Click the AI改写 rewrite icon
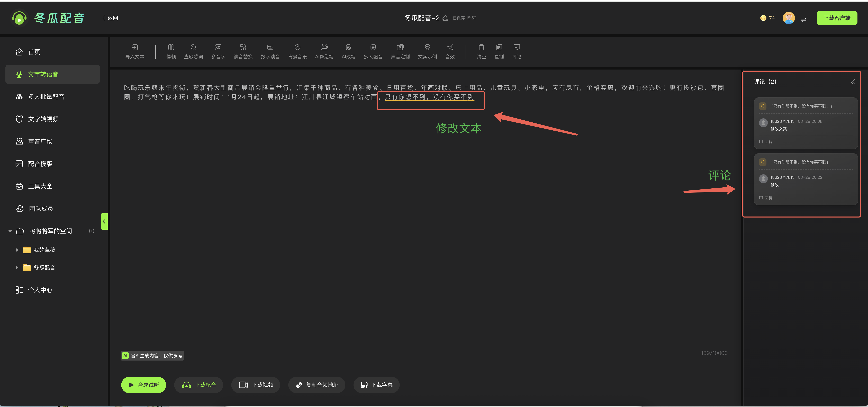This screenshot has width=868, height=407. point(348,47)
